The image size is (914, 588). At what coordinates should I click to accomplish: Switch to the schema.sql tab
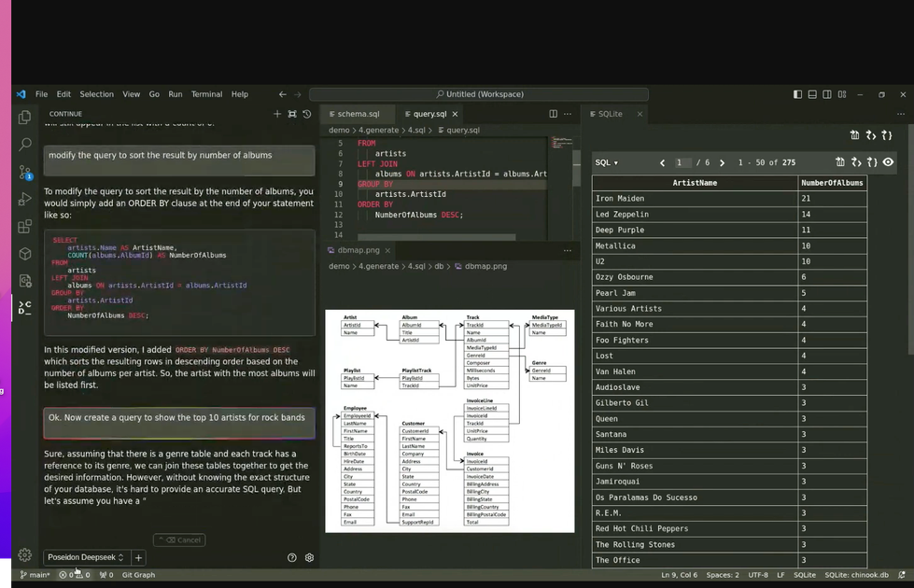pos(358,114)
